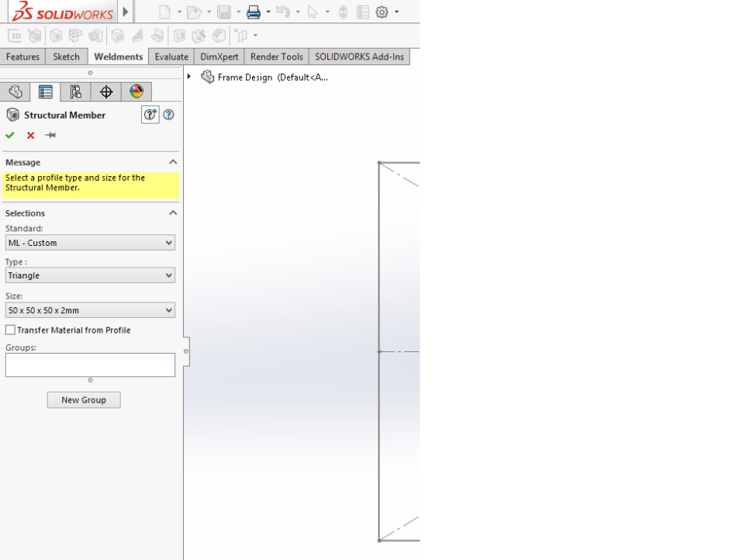
Task: Pin the PropertyManager to keep it visible
Action: coord(50,135)
